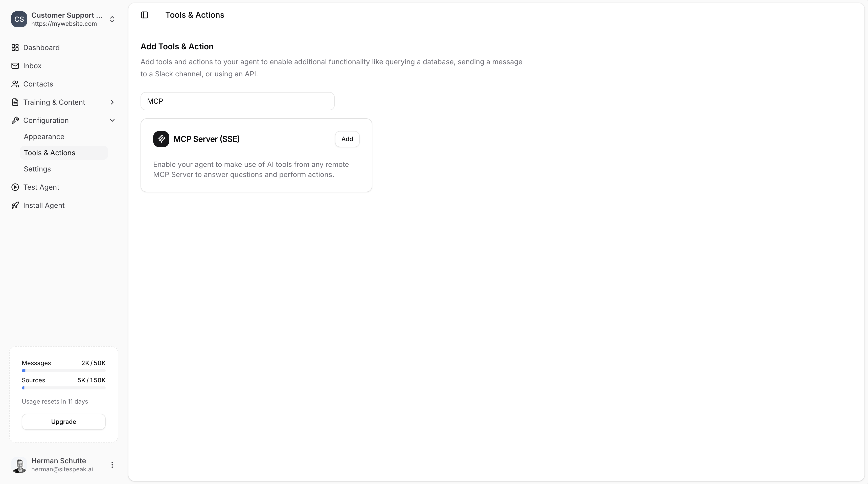
Task: Click the Contacts people icon
Action: [15, 84]
